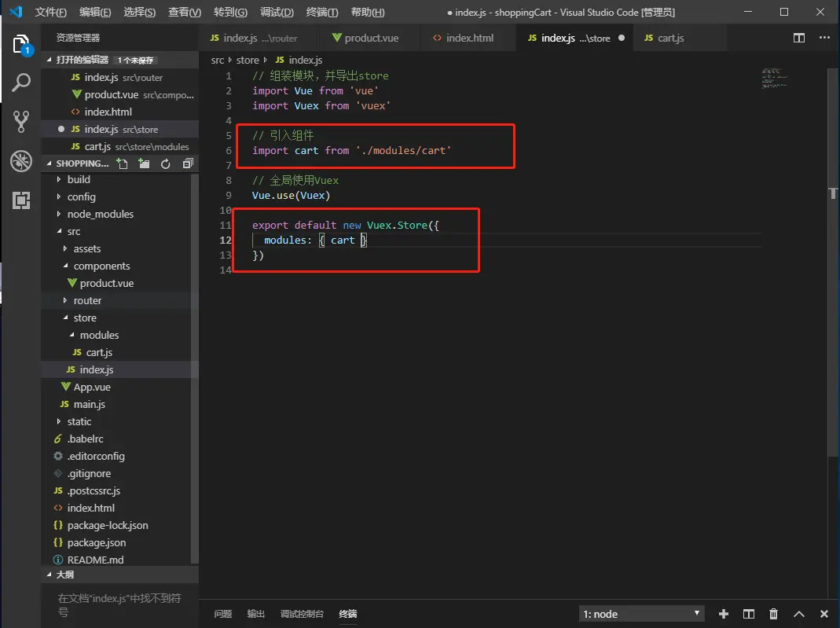Click the store breadcrumb in editor path
This screenshot has height=628, width=840.
[248, 60]
